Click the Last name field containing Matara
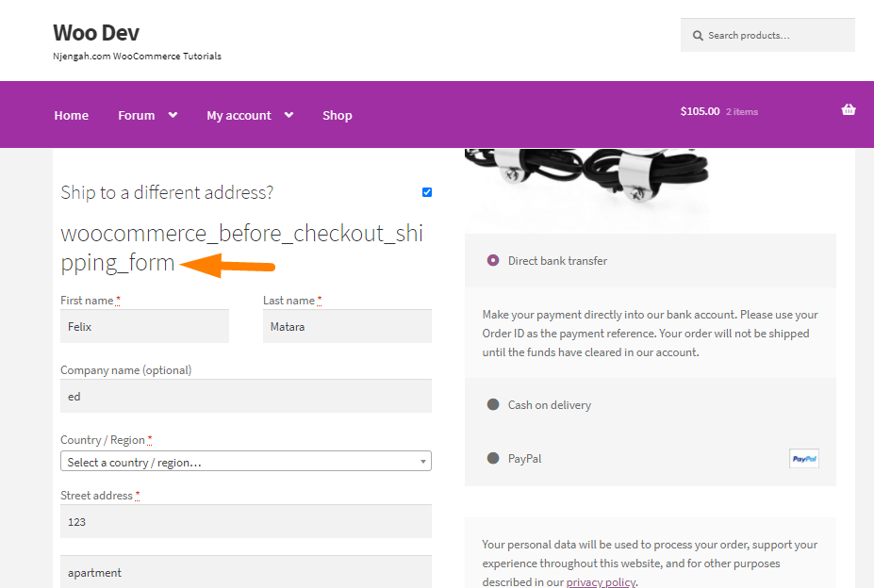The height and width of the screenshot is (588, 874). [x=347, y=326]
